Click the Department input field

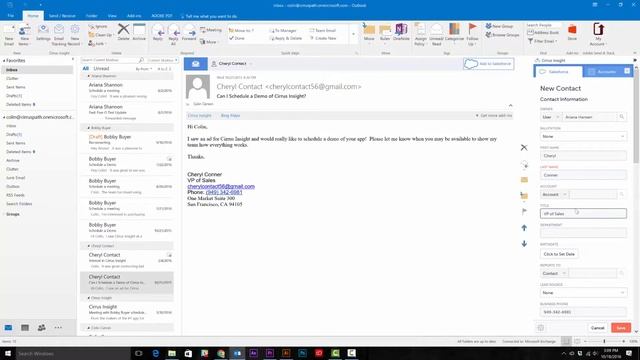pyautogui.click(x=583, y=233)
